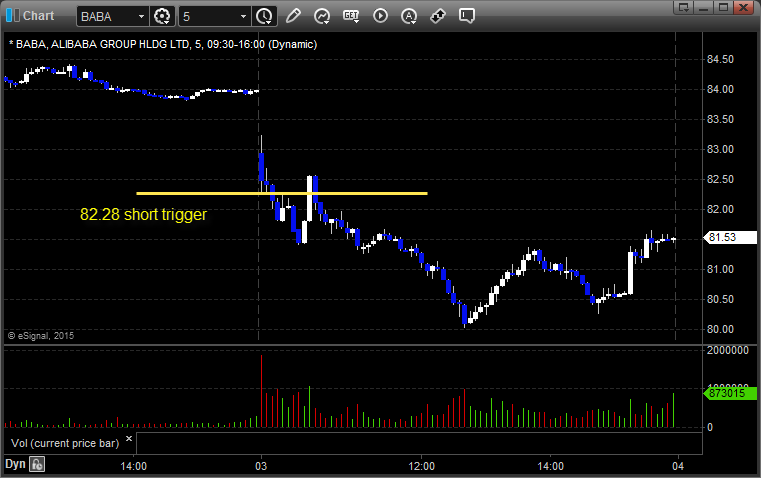The width and height of the screenshot is (761, 478).
Task: Open the symbol settings gear menu
Action: click(x=162, y=16)
